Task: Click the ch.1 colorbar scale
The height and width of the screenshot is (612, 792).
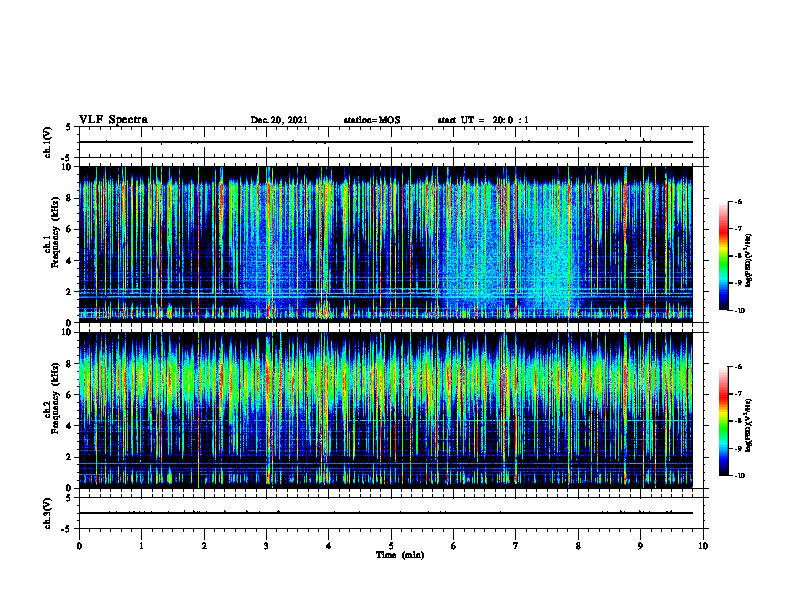Action: (723, 256)
